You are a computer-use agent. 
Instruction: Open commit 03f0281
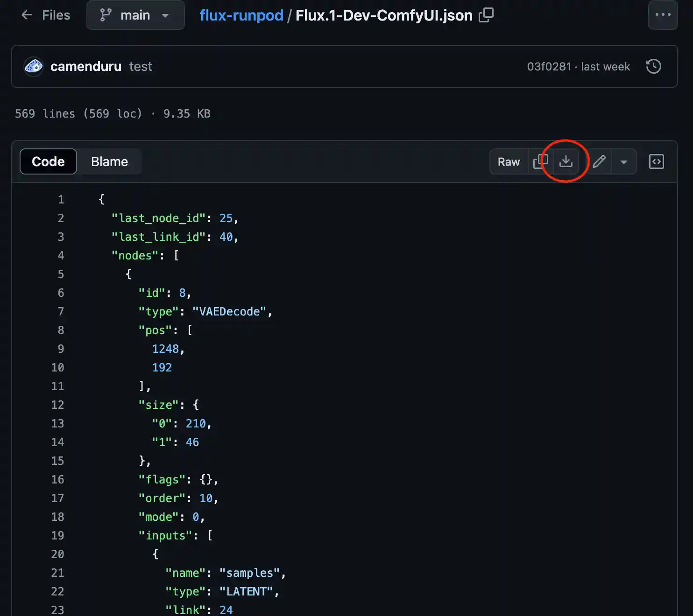click(549, 66)
